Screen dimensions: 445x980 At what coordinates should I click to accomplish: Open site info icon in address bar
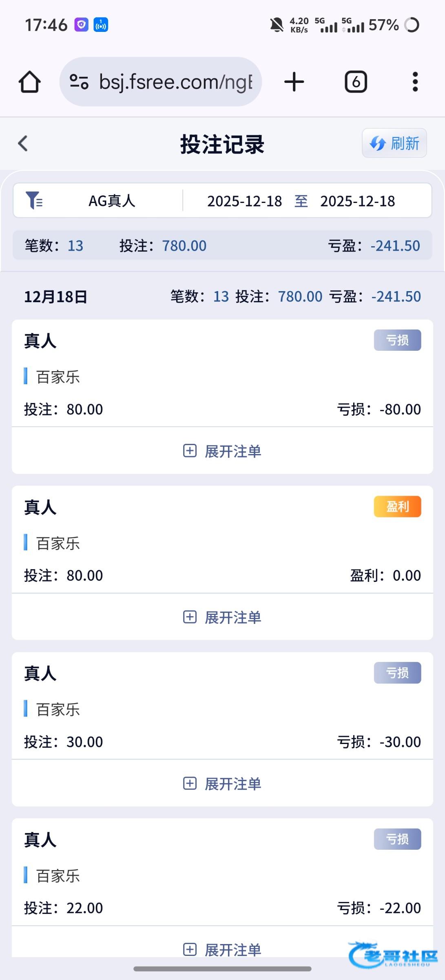click(x=79, y=82)
